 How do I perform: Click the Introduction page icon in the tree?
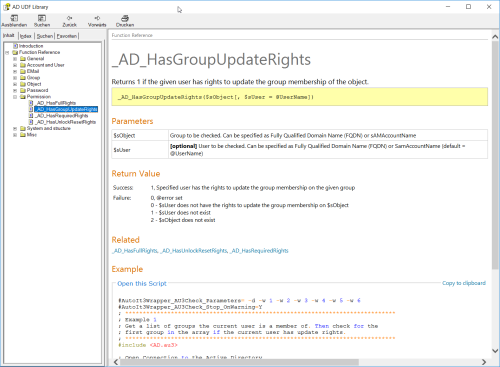[15, 46]
